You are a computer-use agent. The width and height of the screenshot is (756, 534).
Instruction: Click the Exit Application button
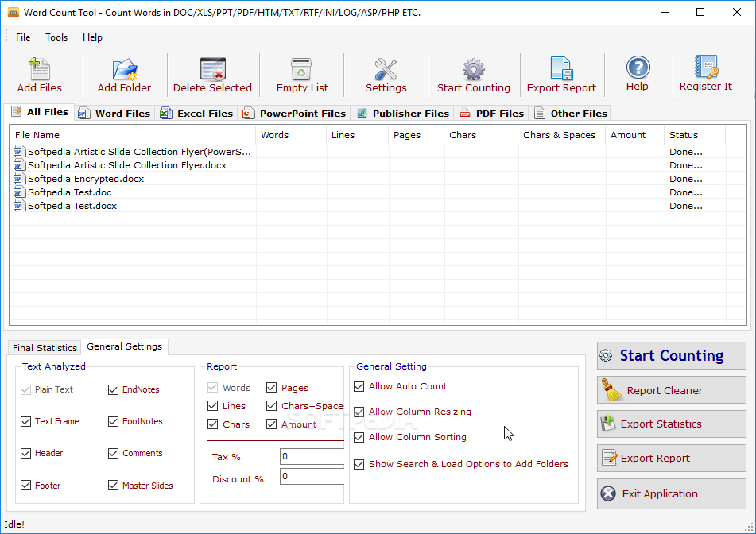(x=671, y=493)
